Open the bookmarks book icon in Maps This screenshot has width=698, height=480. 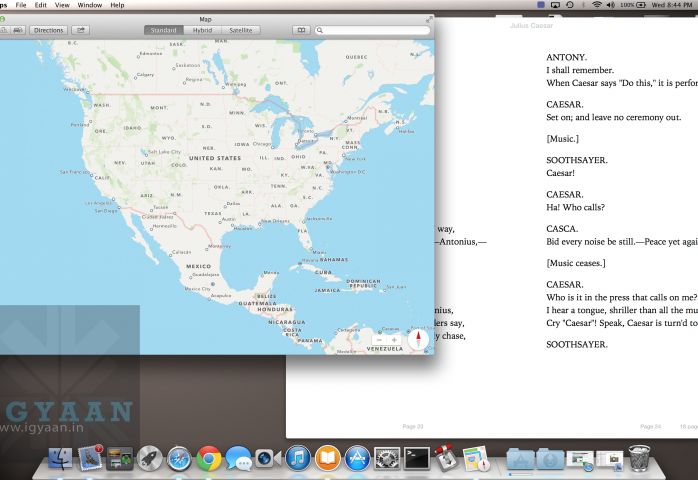[x=302, y=30]
